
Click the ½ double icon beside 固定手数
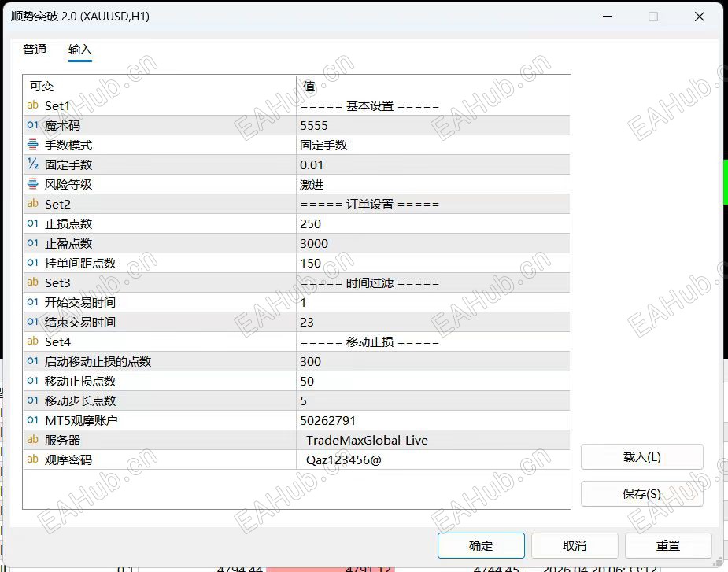[x=32, y=164]
